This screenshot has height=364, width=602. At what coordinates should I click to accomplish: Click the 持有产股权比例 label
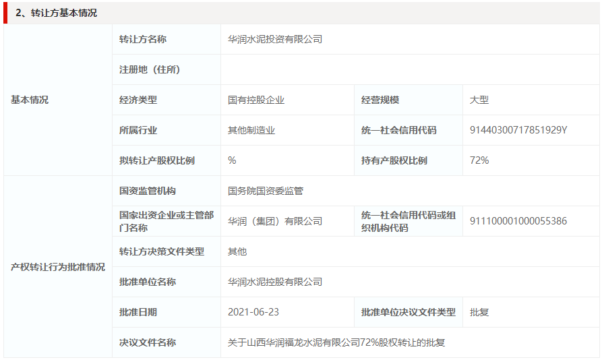coord(394,160)
